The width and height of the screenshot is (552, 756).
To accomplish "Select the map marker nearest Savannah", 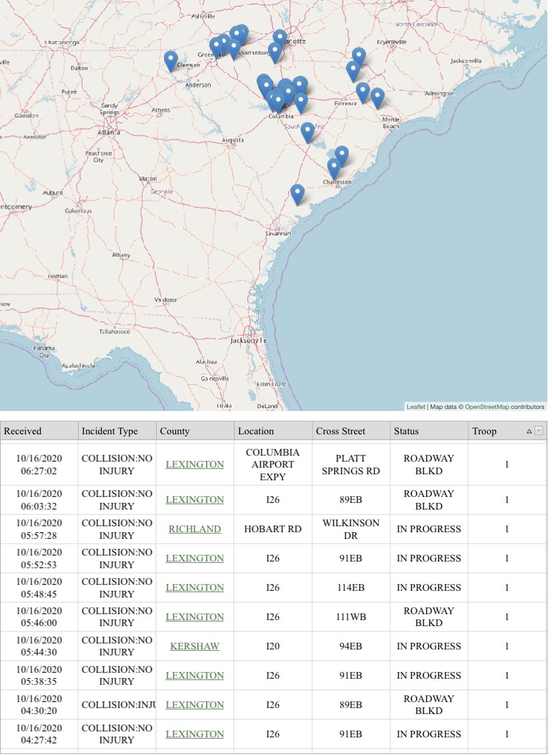I will (298, 194).
